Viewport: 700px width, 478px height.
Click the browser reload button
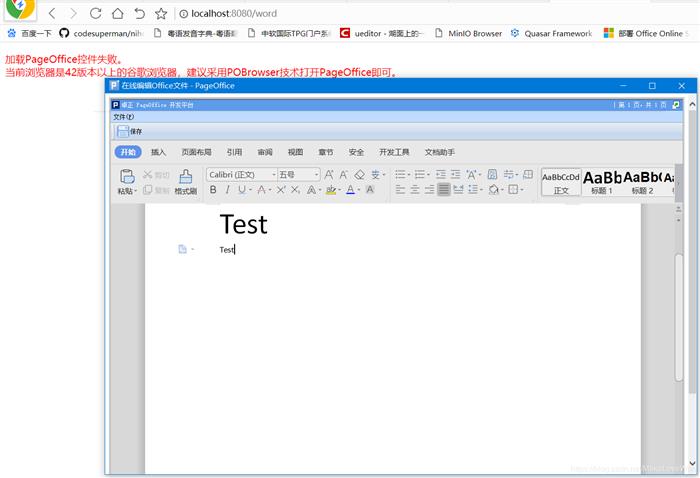[95, 13]
